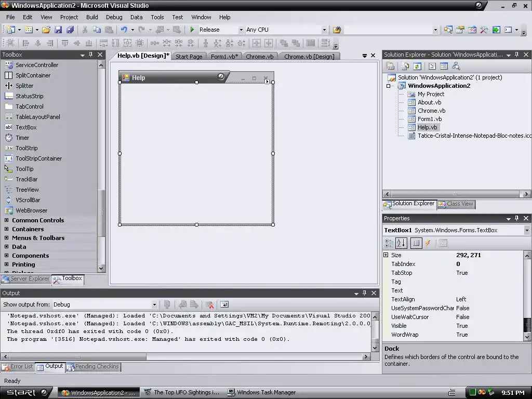The image size is (532, 399).
Task: Expand the Menus & Toolbars toolbox group
Action: click(6, 237)
